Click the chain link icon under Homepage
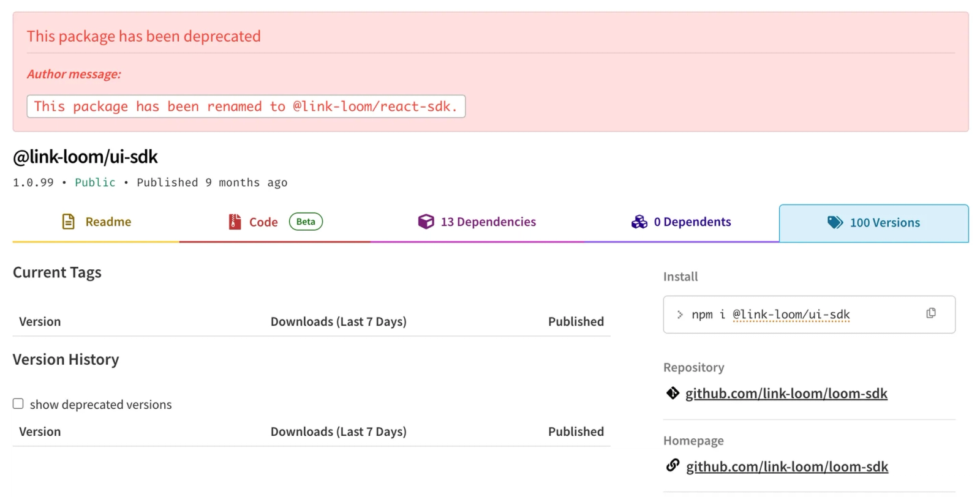This screenshot has height=497, width=980. [673, 465]
